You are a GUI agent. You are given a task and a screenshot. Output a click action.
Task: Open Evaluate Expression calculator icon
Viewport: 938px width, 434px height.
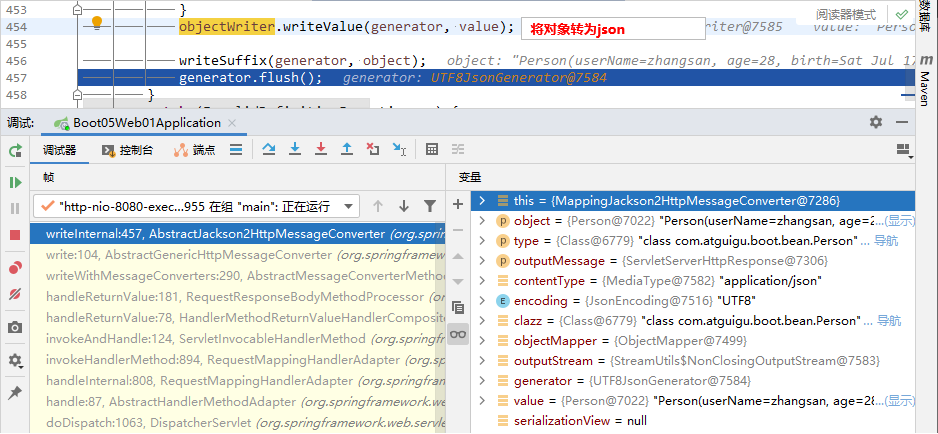(432, 149)
